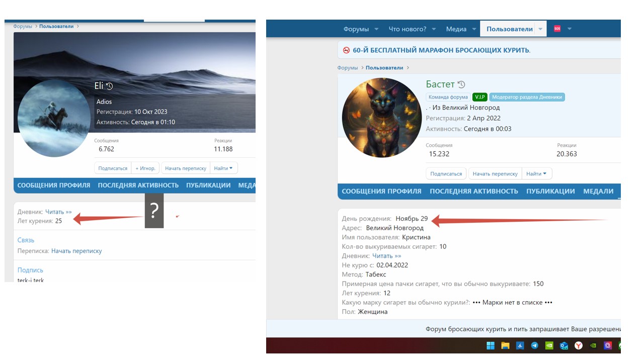The image size is (644, 362).
Task: Click Пользователи breadcrumb above Бастет's profile
Action: tap(384, 67)
